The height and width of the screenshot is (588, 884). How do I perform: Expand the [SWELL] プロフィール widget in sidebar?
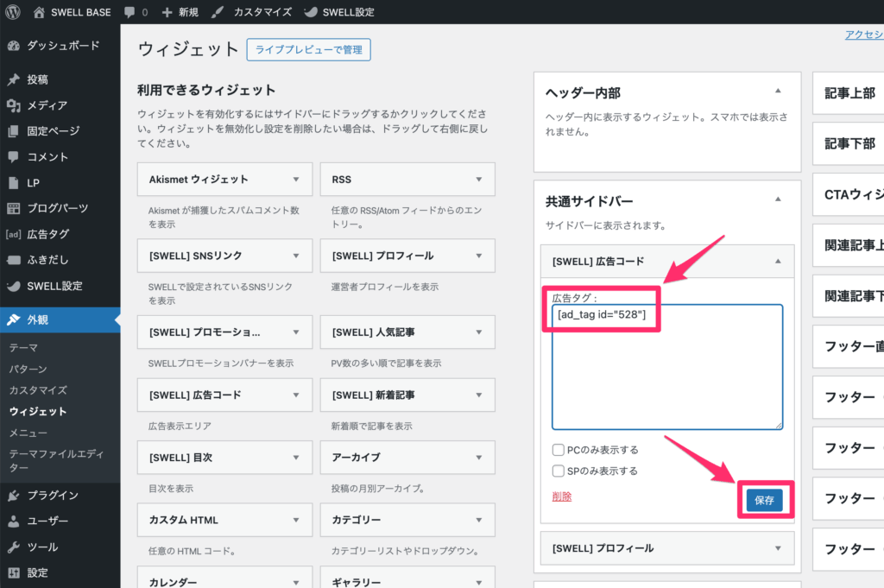pyautogui.click(x=778, y=548)
